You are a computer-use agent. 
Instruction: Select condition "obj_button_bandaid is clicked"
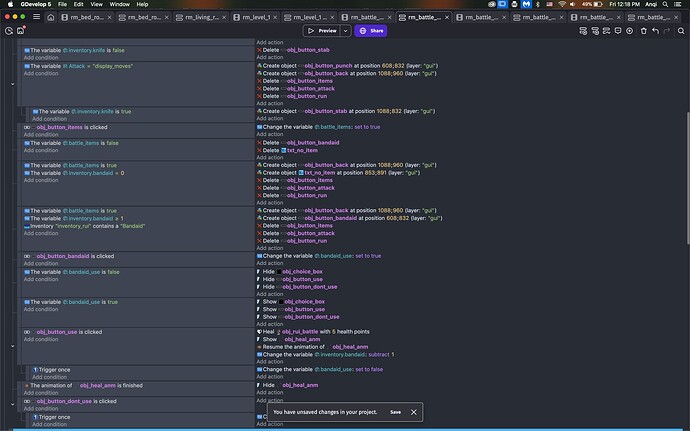coord(69,256)
